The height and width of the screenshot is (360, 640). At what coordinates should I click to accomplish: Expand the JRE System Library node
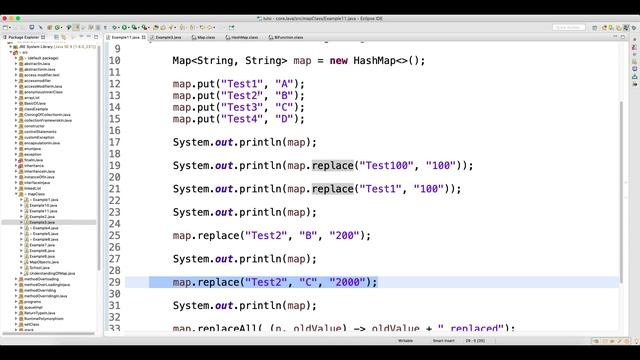11,47
